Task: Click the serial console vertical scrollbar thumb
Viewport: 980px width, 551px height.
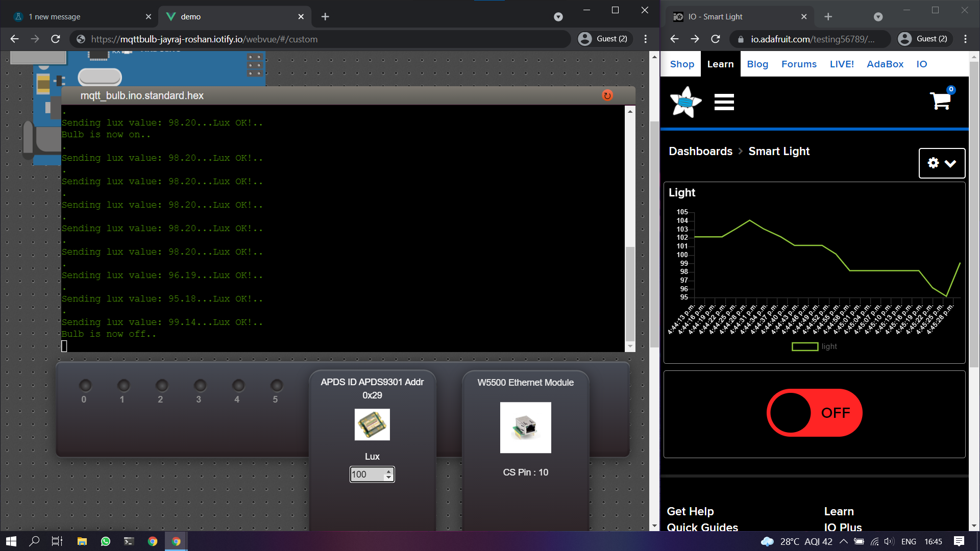Action: [x=630, y=293]
